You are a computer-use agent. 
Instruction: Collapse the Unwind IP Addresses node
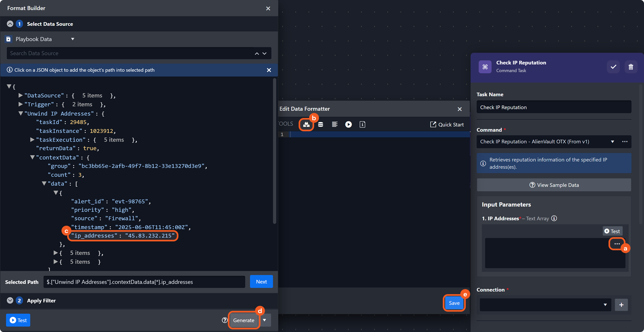point(21,113)
